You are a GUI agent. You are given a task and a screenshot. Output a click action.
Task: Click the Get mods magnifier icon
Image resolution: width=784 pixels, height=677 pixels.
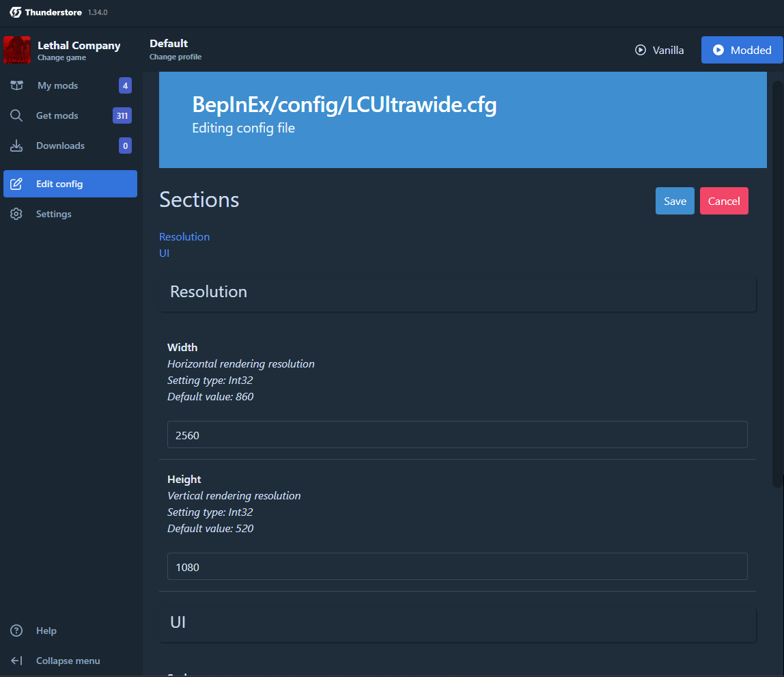tap(16, 115)
